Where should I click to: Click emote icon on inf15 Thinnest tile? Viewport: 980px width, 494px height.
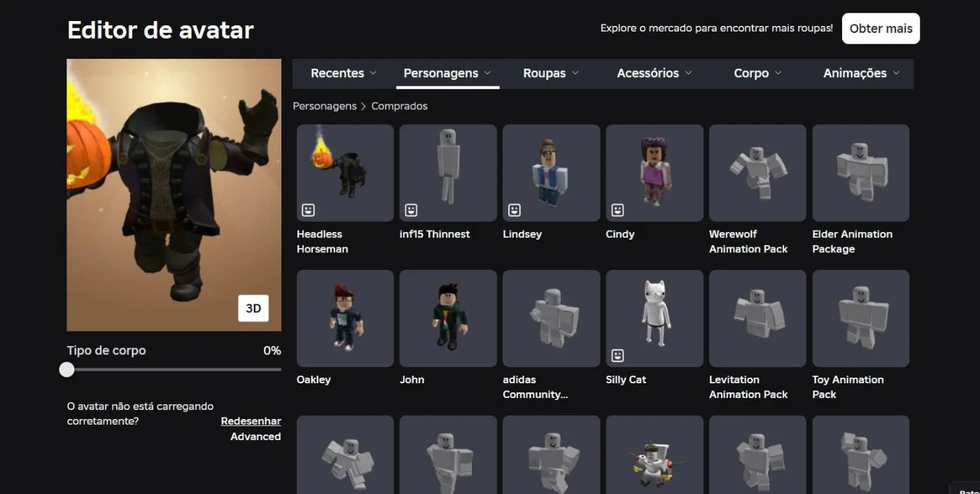411,210
